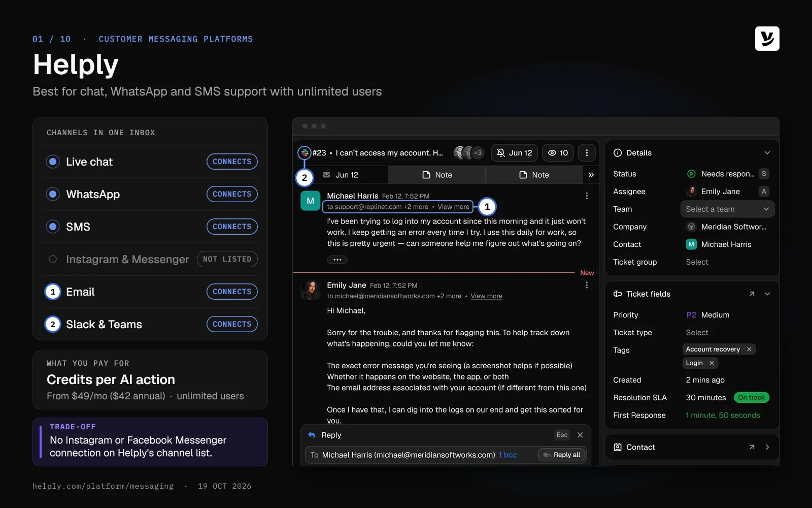812x508 pixels.
Task: Click CONNECTS badge for Slack & Teams
Action: click(x=232, y=324)
